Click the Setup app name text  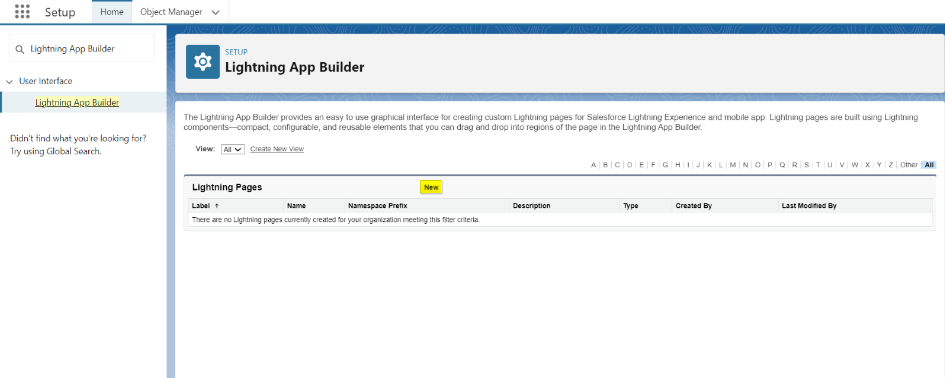(60, 12)
